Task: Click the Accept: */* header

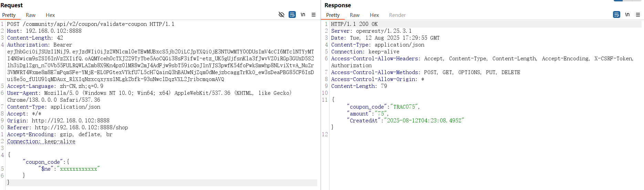Action: tap(24, 114)
